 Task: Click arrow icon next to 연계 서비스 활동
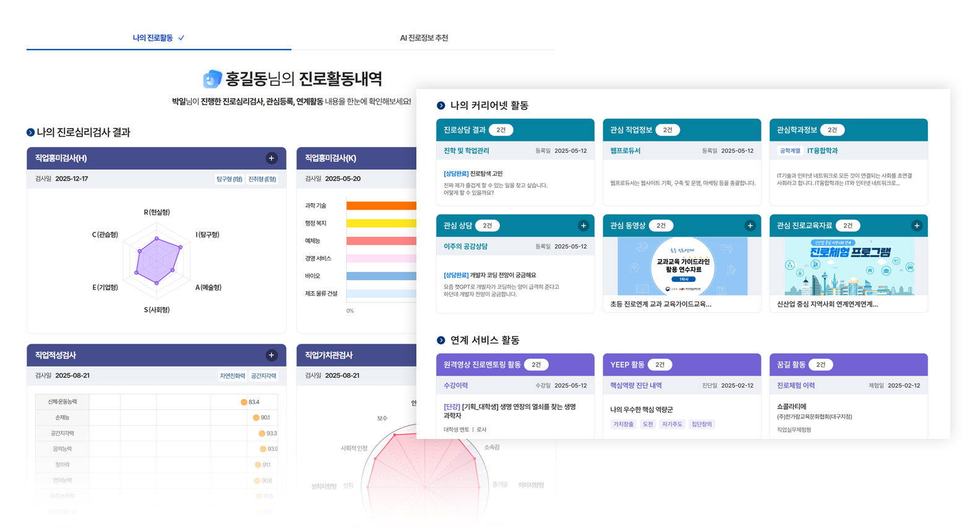click(x=441, y=341)
